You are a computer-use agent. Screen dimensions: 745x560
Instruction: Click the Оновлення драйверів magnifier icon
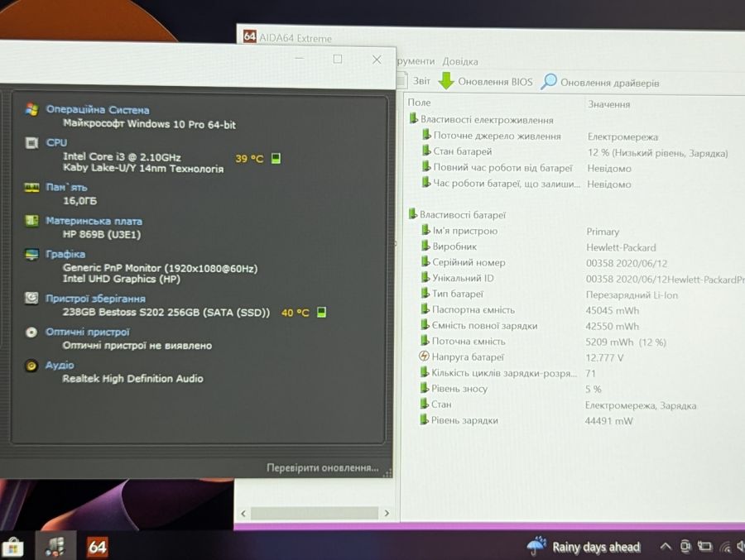pyautogui.click(x=549, y=82)
